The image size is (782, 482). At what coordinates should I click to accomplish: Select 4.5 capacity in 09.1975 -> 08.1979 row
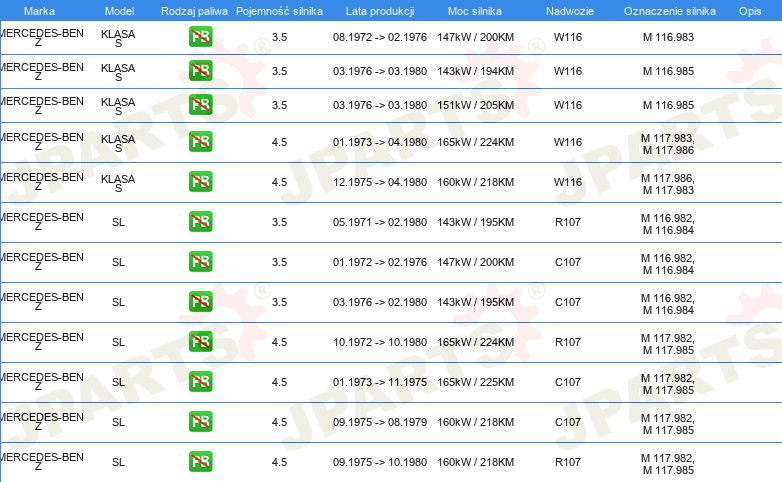click(x=279, y=422)
